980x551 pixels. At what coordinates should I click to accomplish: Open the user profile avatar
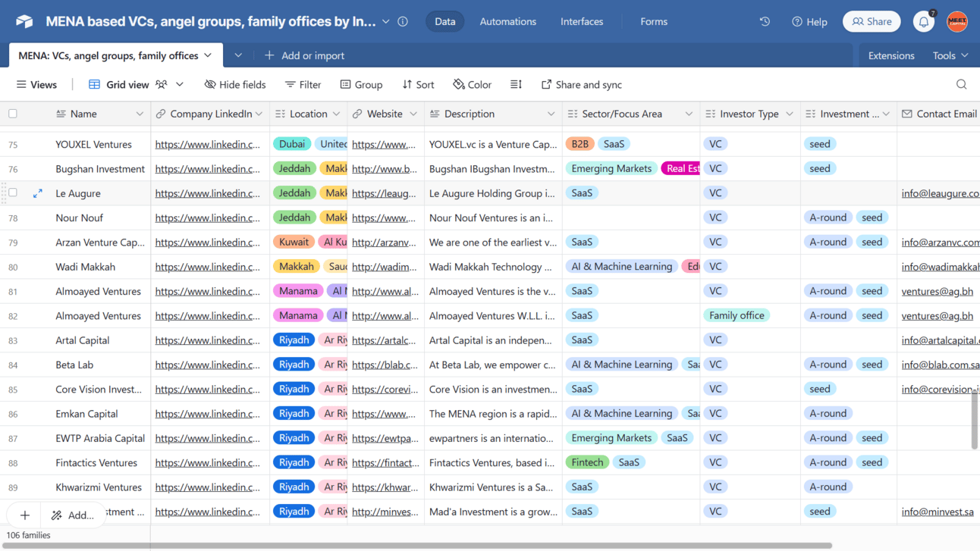[957, 21]
